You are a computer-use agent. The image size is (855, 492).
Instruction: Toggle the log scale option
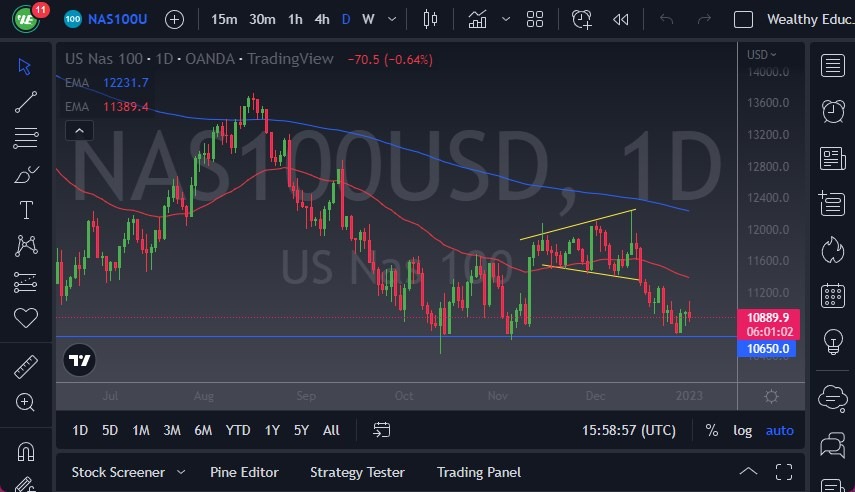[742, 430]
